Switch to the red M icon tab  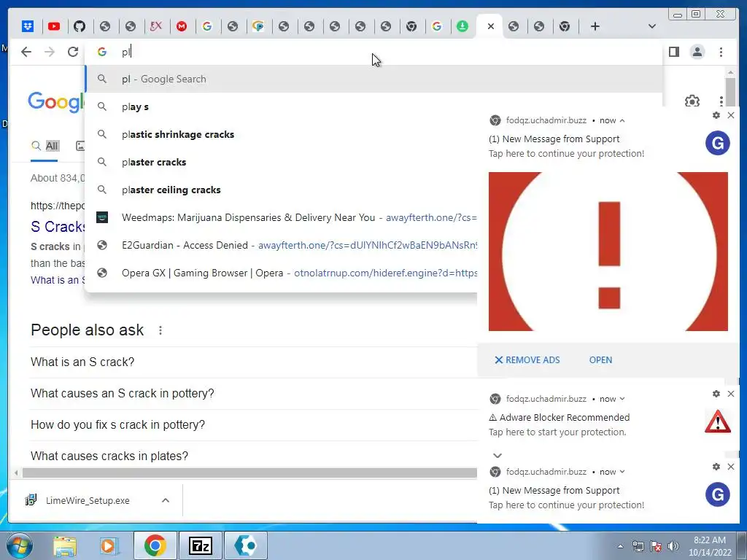tap(182, 26)
